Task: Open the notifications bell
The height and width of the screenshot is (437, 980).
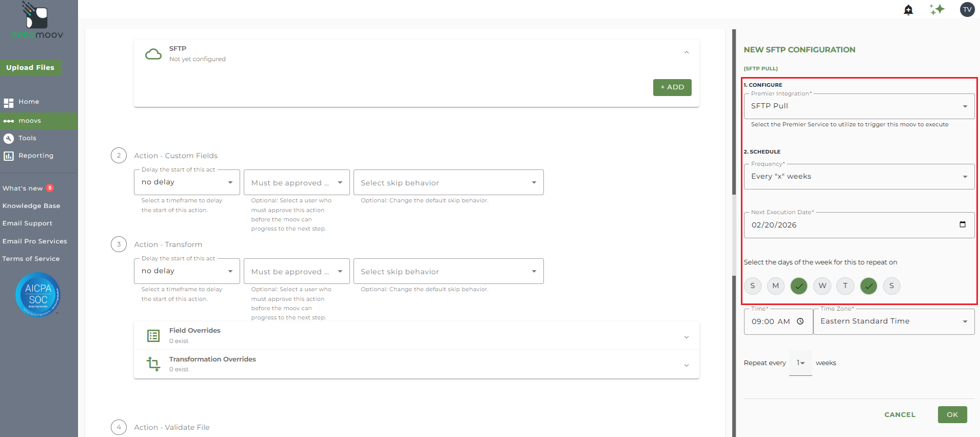Action: (x=908, y=10)
